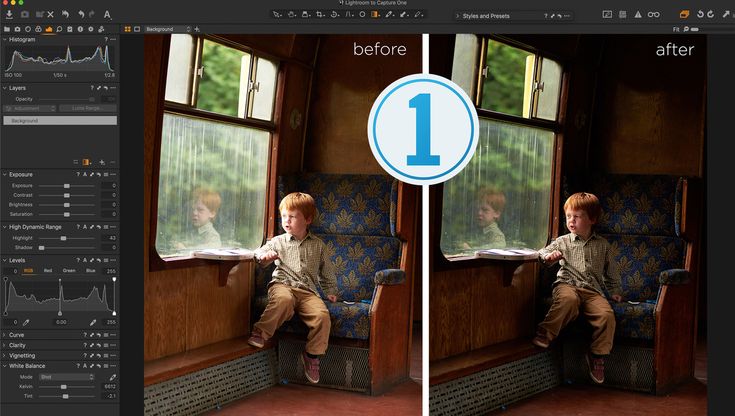Rotate image left with counter-clockwise arrow
The height and width of the screenshot is (416, 735).
(x=700, y=15)
